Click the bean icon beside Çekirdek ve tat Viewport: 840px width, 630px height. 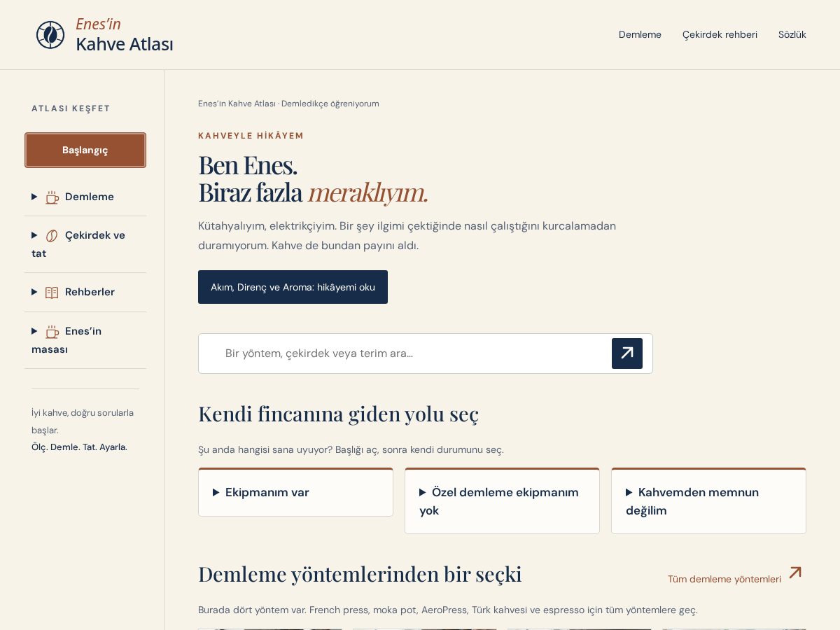(52, 236)
